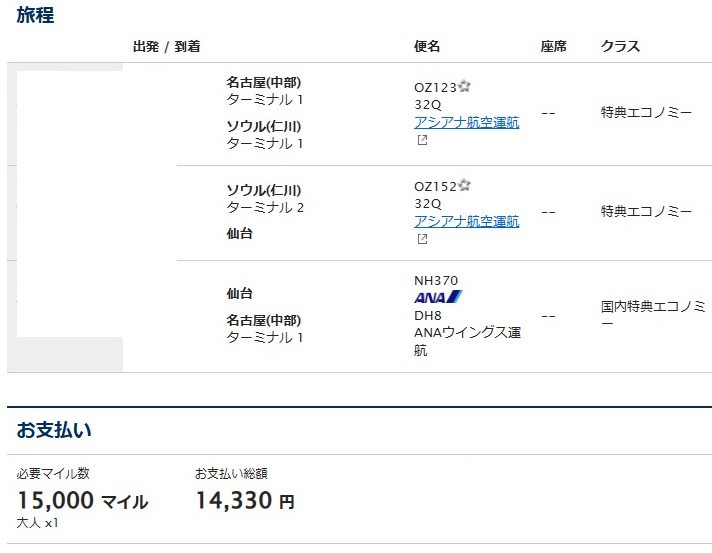Click the お支払い section heading
Screen dimensions: 712x553
(x=54, y=431)
